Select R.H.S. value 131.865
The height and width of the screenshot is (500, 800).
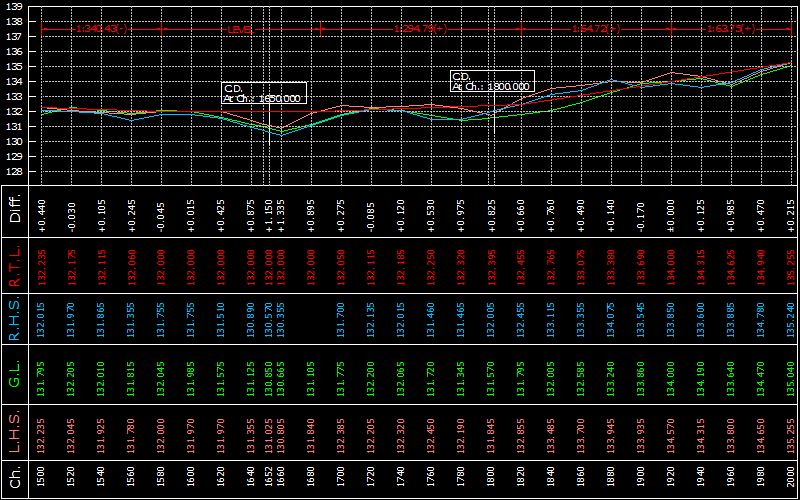[102, 319]
